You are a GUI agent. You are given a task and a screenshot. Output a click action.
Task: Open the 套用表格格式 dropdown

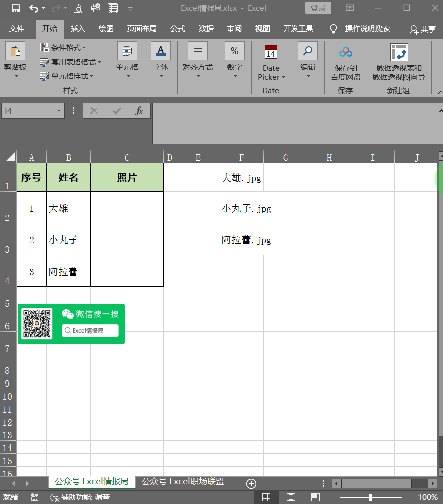pos(70,62)
